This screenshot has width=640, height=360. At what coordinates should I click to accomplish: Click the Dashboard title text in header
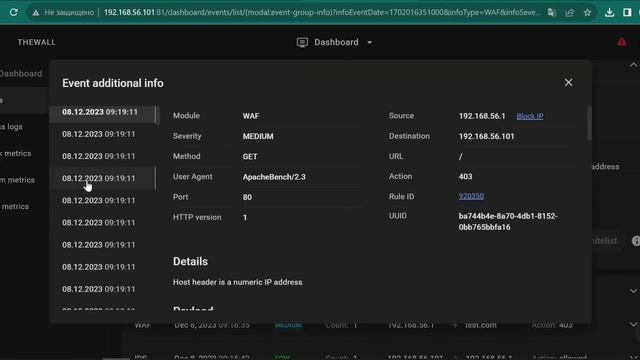pos(336,42)
